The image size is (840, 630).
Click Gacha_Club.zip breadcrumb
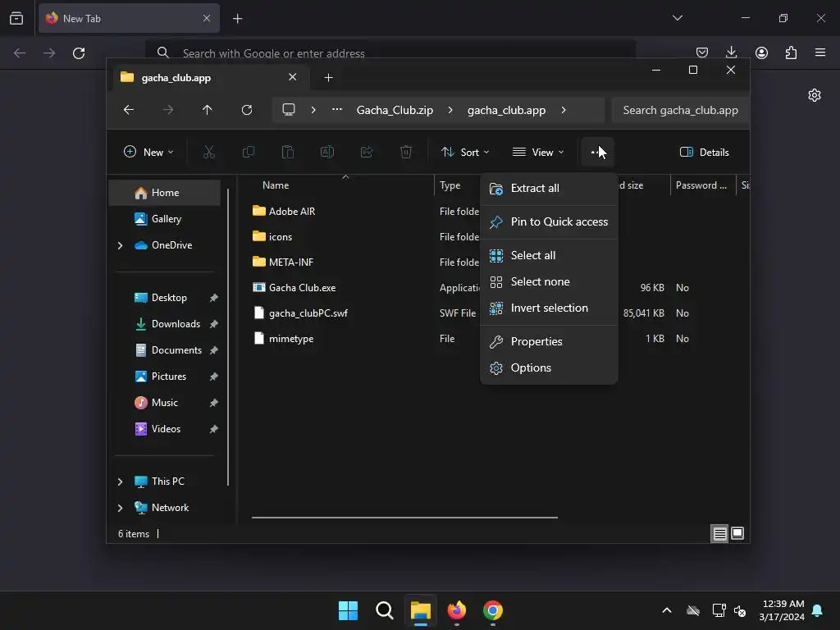(x=395, y=110)
